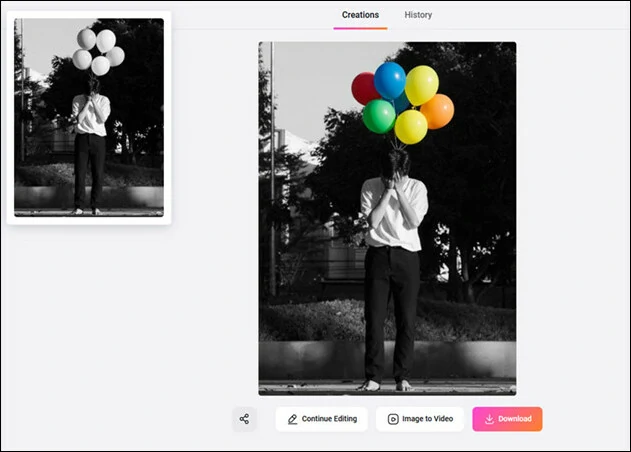Click the large colorized balloons result image

pyautogui.click(x=387, y=219)
